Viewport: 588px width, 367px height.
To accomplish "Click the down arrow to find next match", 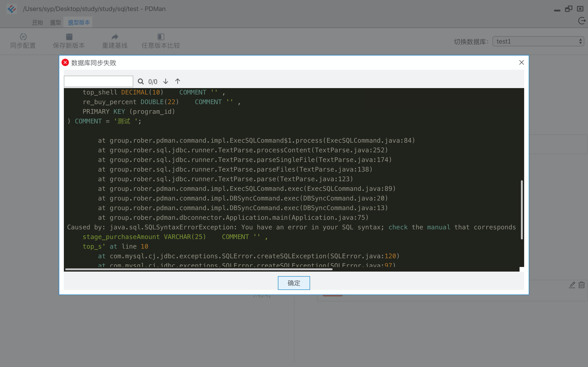I will click(x=165, y=81).
